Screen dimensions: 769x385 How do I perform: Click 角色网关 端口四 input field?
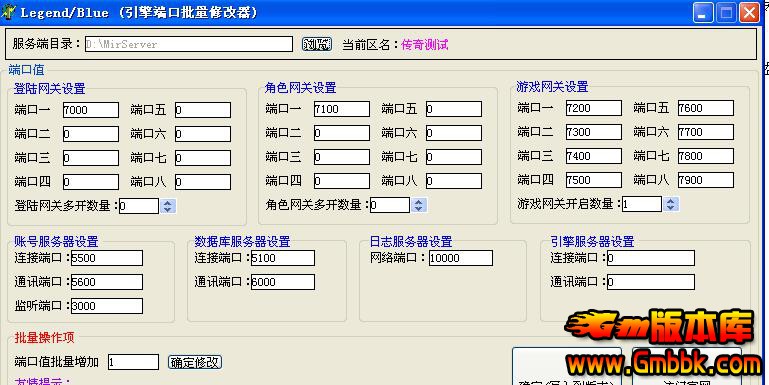[x=342, y=181]
